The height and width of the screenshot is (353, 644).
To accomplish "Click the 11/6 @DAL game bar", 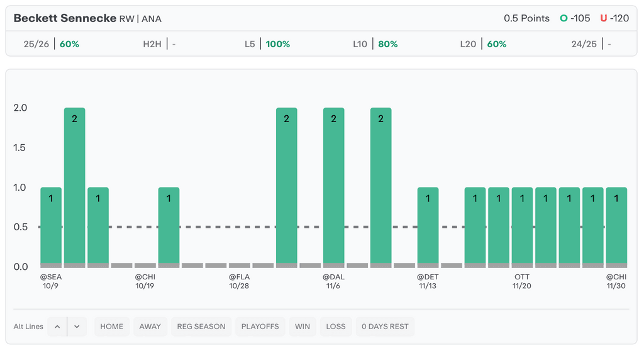I will 334,189.
